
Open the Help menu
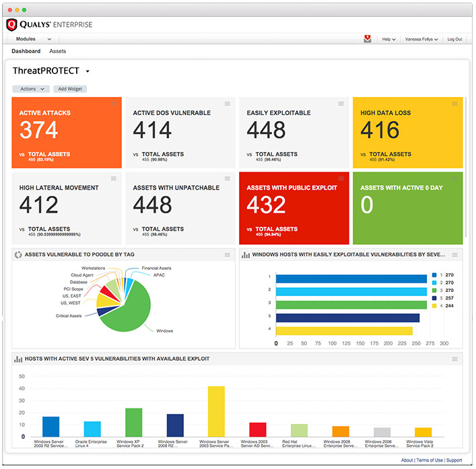[388, 39]
